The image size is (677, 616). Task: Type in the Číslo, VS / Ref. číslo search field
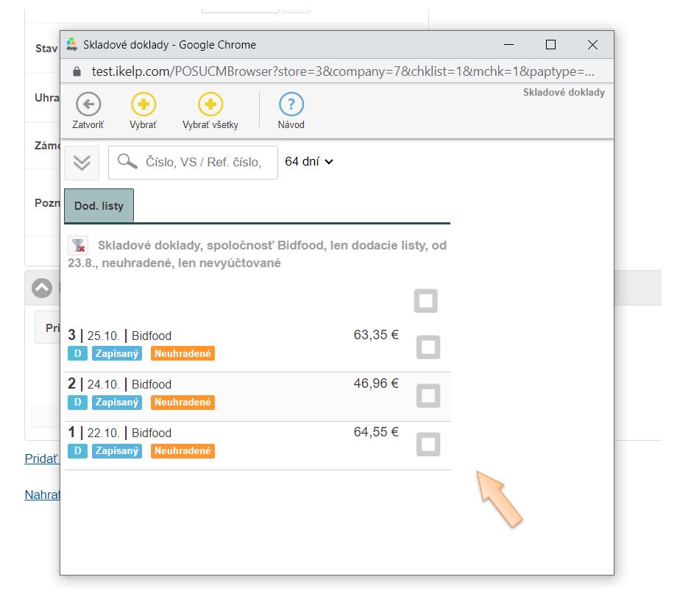click(x=204, y=163)
